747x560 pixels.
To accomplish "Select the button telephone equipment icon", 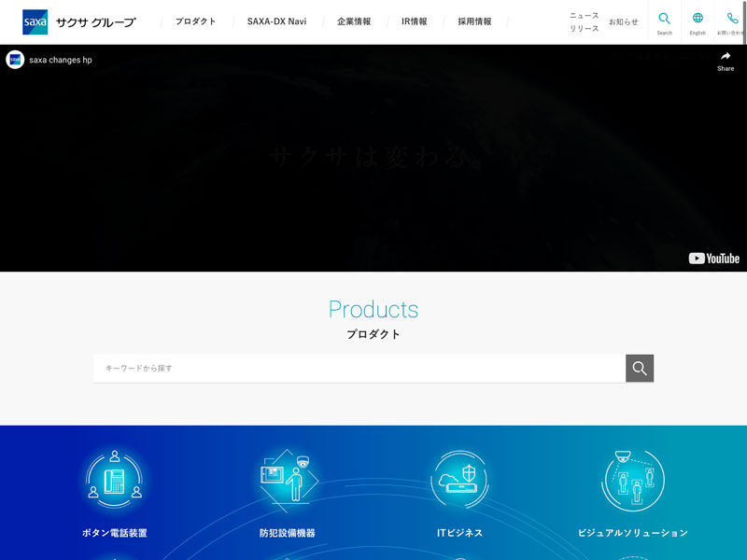I will (114, 481).
